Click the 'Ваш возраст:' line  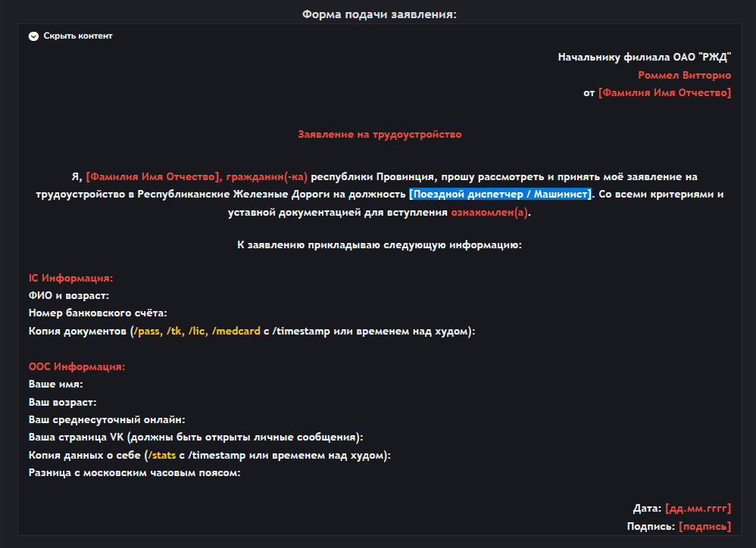[x=62, y=403]
